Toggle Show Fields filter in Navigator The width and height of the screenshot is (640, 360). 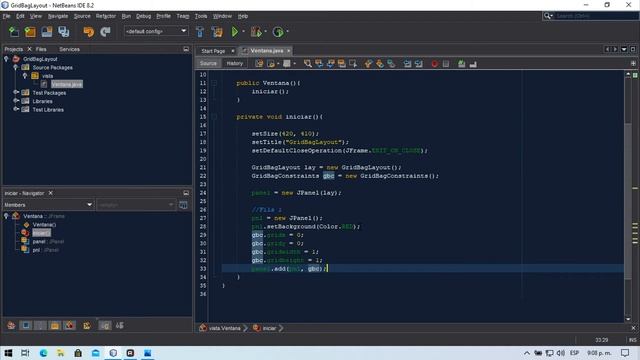[26, 325]
